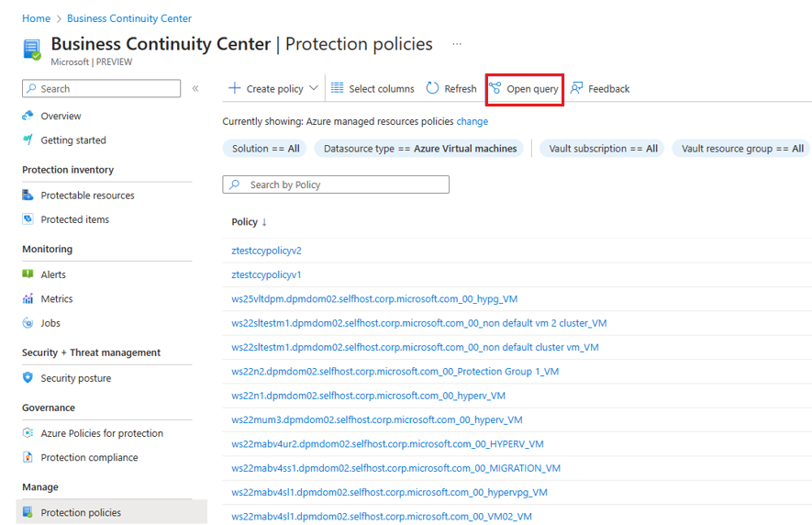
Task: Open the Jobs sidebar icon
Action: click(x=28, y=323)
